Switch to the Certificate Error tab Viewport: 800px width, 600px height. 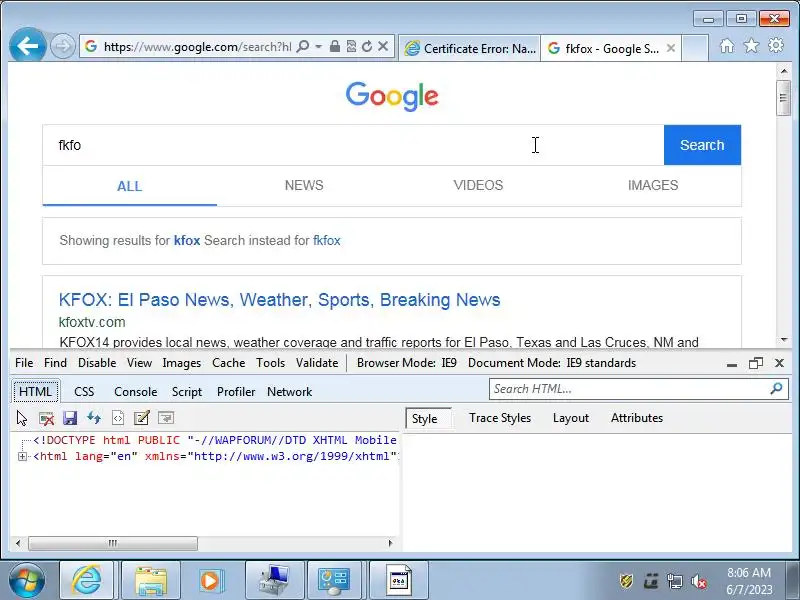(x=469, y=48)
